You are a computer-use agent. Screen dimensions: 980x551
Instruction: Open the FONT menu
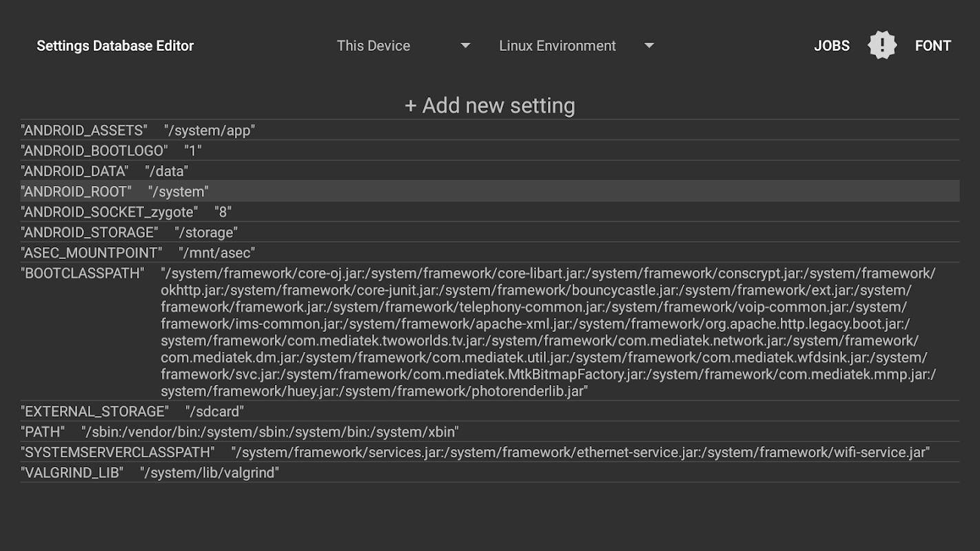932,45
